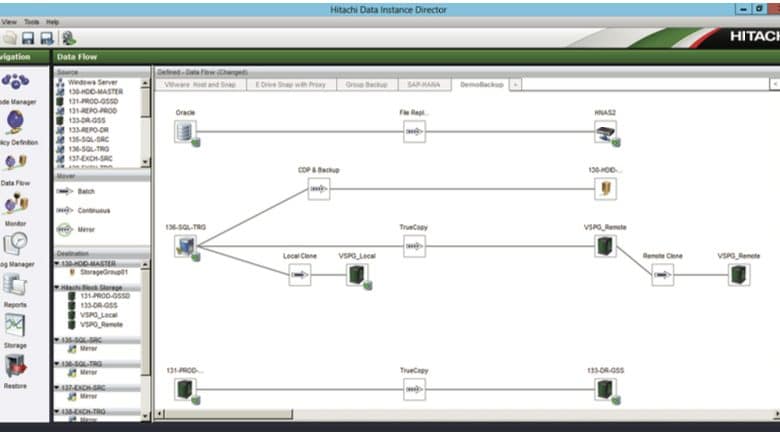This screenshot has width=780, height=437.
Task: Open the Monitor navigation icon
Action: coord(16,204)
